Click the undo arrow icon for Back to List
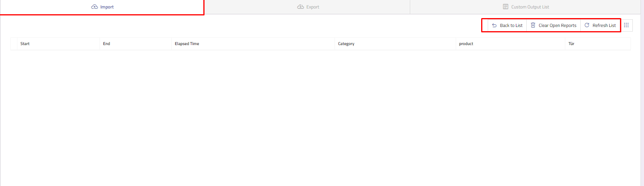This screenshot has height=186, width=644. tap(494, 25)
